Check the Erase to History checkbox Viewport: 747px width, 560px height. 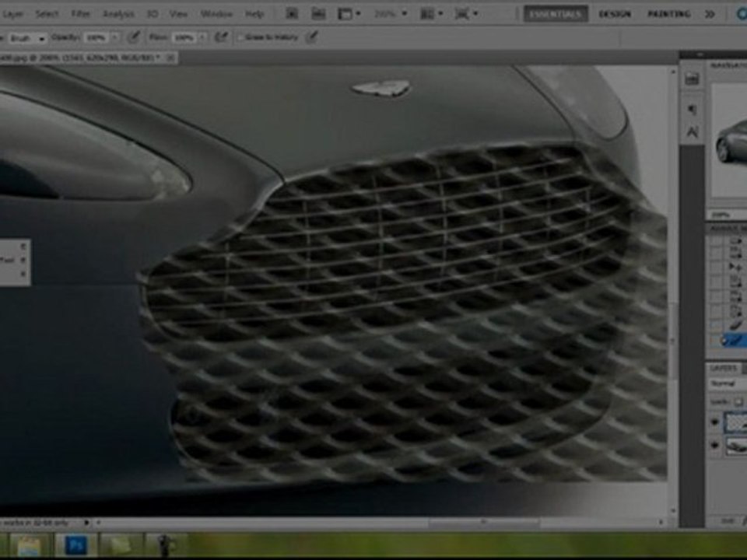(x=240, y=37)
